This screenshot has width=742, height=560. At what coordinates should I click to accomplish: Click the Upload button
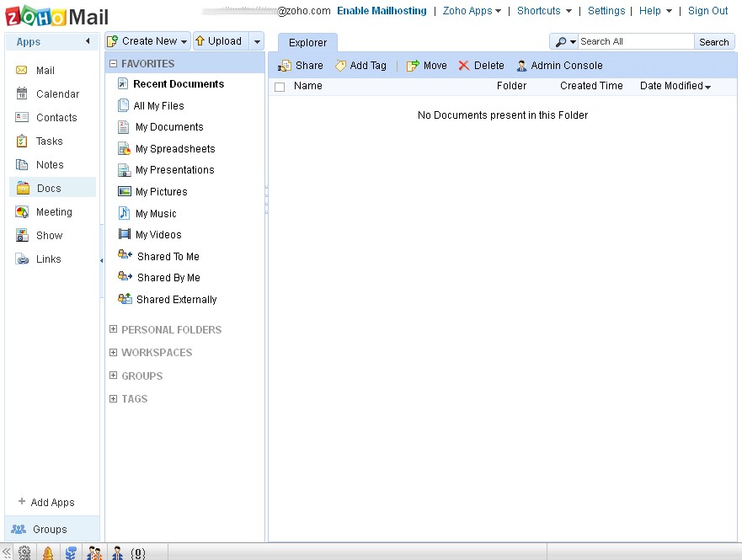click(x=221, y=41)
